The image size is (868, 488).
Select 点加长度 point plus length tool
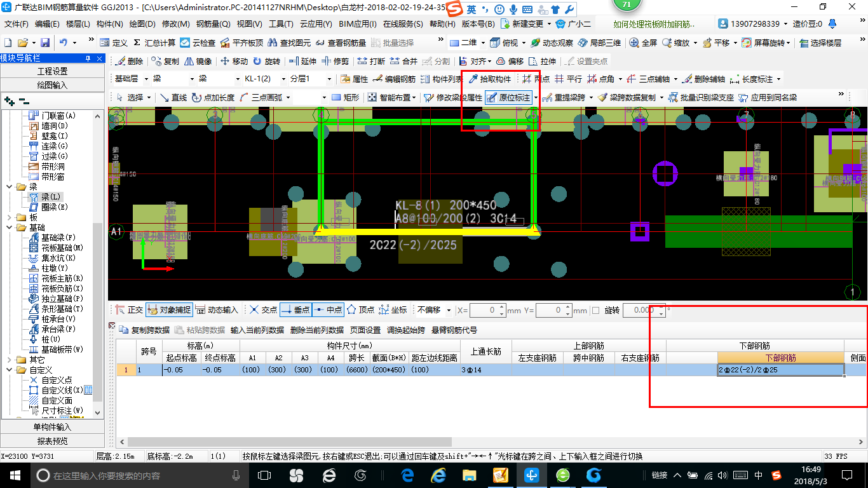[x=213, y=98]
